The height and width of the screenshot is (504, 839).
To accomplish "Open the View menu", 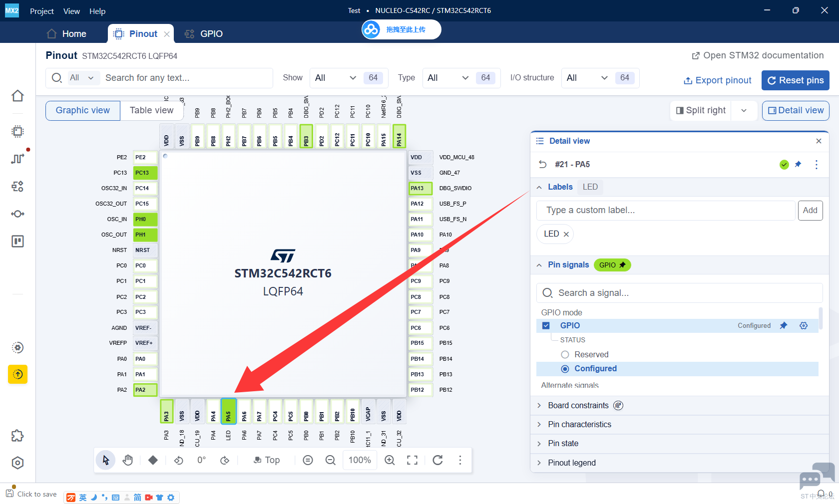I will click(71, 11).
